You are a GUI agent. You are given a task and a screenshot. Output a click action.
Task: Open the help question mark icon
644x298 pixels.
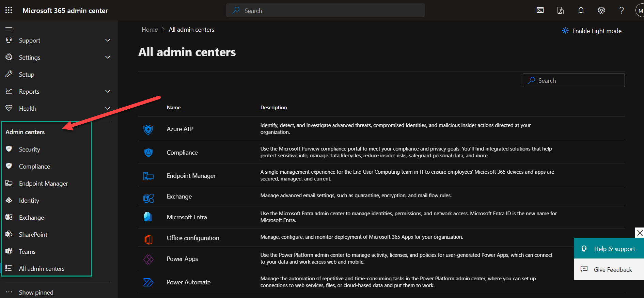tap(622, 10)
